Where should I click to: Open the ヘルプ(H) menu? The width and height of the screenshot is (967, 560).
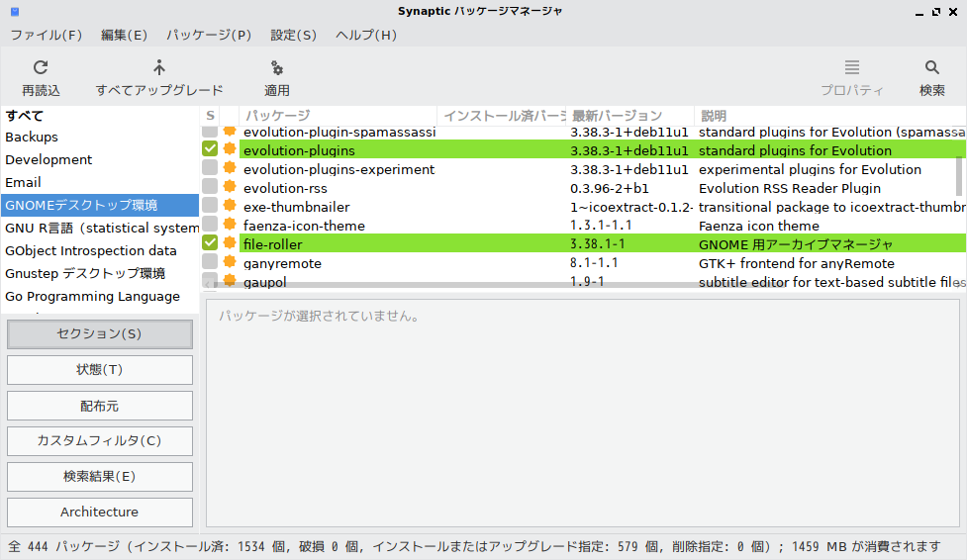(x=366, y=36)
